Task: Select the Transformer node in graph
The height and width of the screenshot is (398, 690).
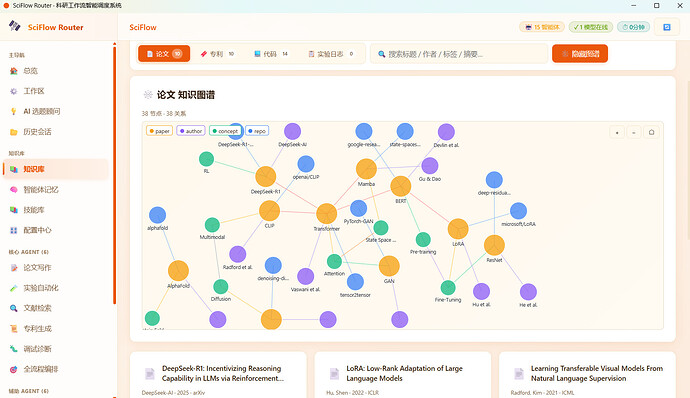Action: point(327,214)
